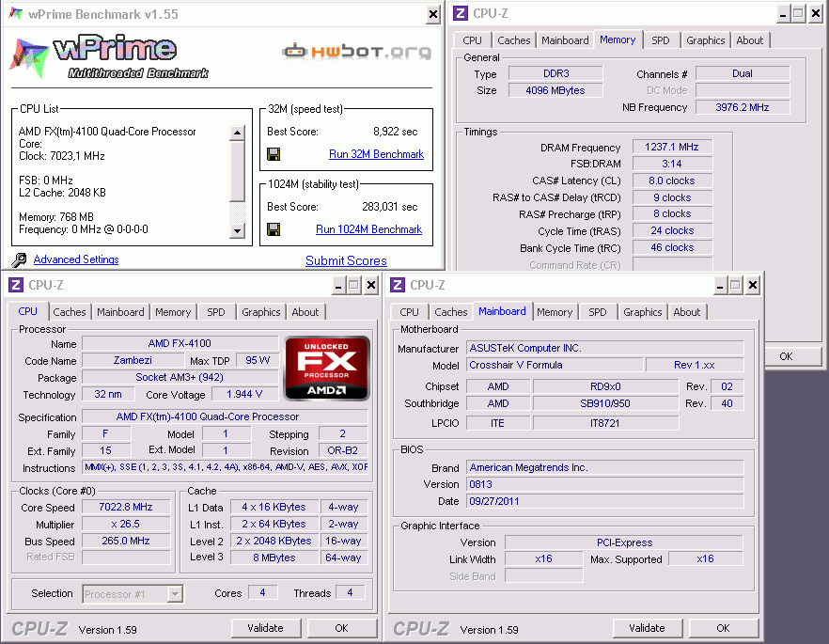829x644 pixels.
Task: Select the NB Frequency value 3976.2 MHz
Action: pyautogui.click(x=743, y=107)
